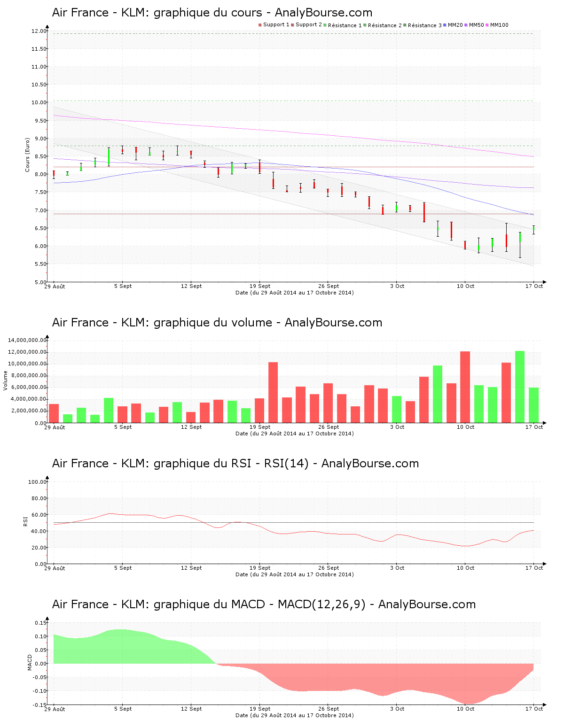Click the 'Cours (Euro)' y-axis label
Image resolution: width=564 pixels, height=728 pixels.
tap(27, 155)
